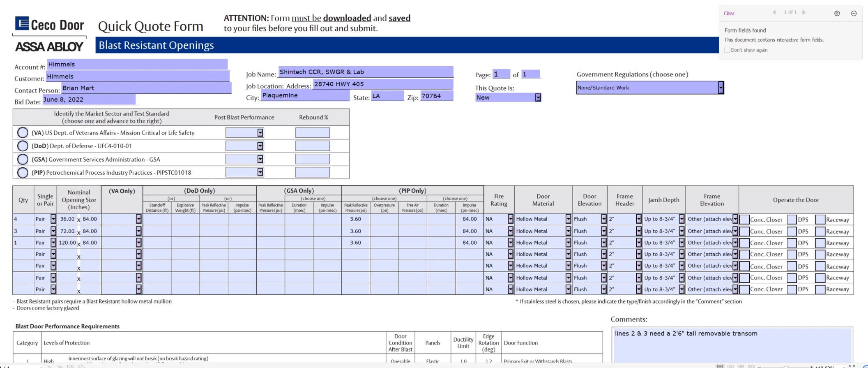
Task: Click the Job Location Address field
Action: click(x=383, y=84)
